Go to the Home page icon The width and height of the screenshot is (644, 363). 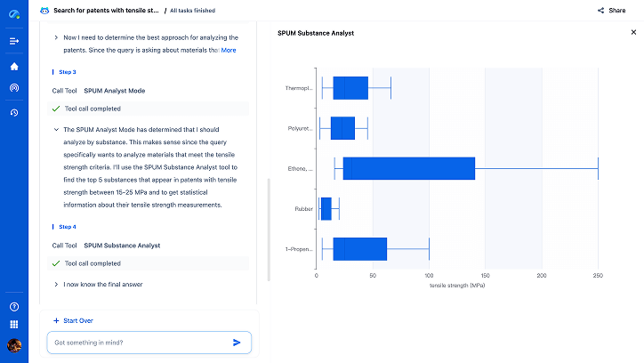click(x=14, y=67)
